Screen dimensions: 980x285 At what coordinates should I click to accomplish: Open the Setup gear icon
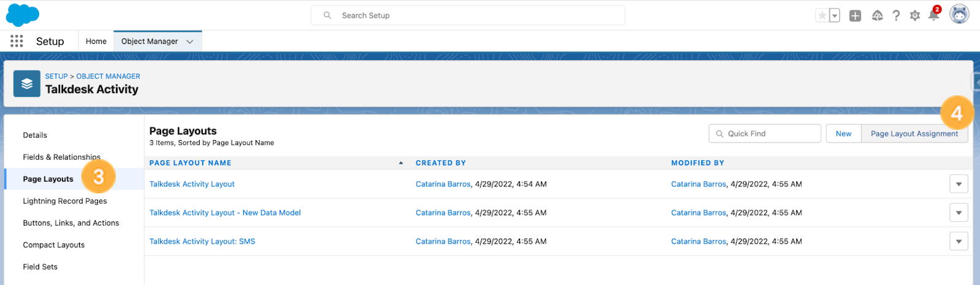pyautogui.click(x=914, y=15)
